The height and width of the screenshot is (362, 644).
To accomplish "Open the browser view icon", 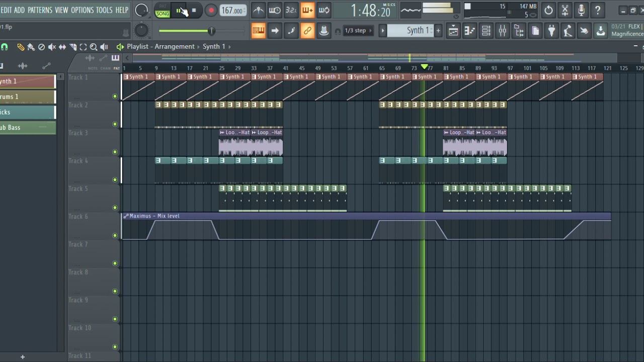I will (x=519, y=31).
